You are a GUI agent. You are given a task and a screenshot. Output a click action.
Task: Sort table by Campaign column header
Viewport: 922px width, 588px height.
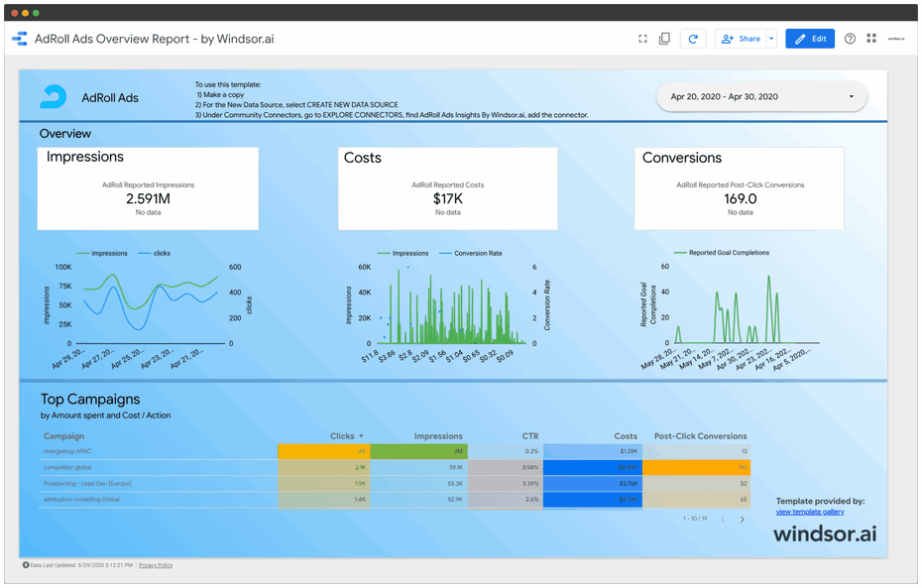[64, 436]
